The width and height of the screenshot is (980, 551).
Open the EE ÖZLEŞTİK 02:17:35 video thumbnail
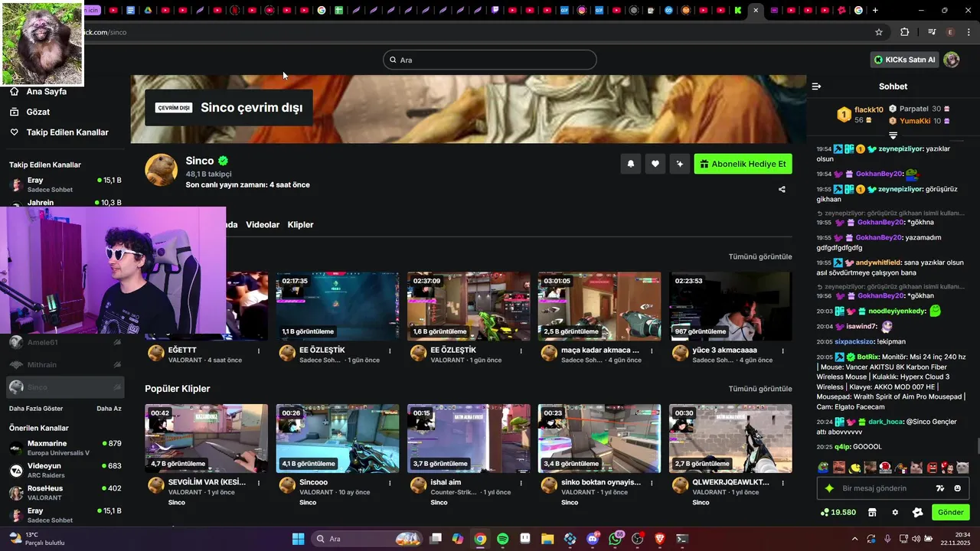338,306
